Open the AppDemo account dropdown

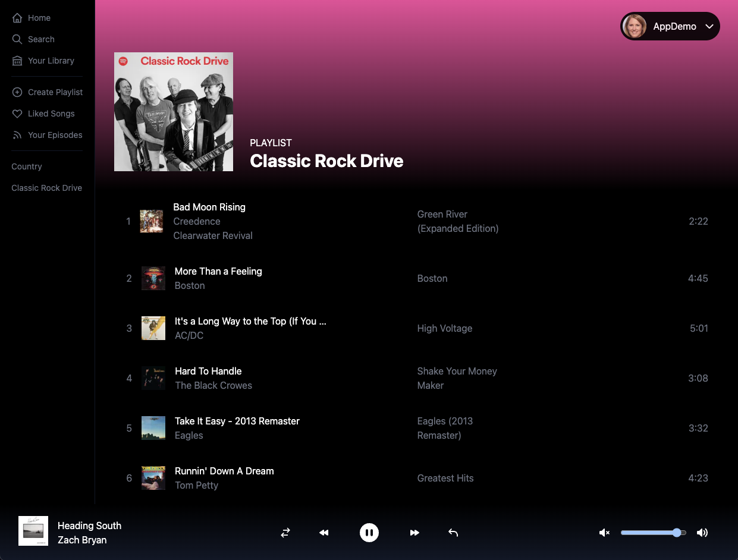(670, 26)
